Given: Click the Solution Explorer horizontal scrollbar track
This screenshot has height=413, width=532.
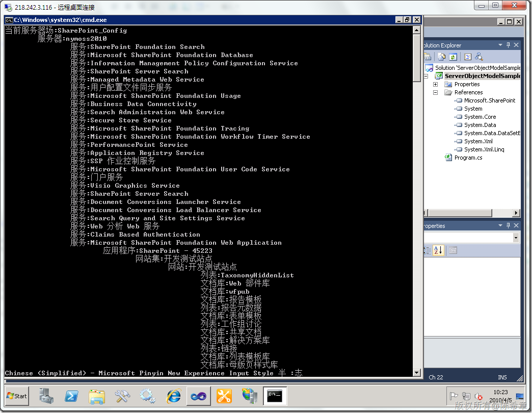Looking at the screenshot, I should pos(502,213).
